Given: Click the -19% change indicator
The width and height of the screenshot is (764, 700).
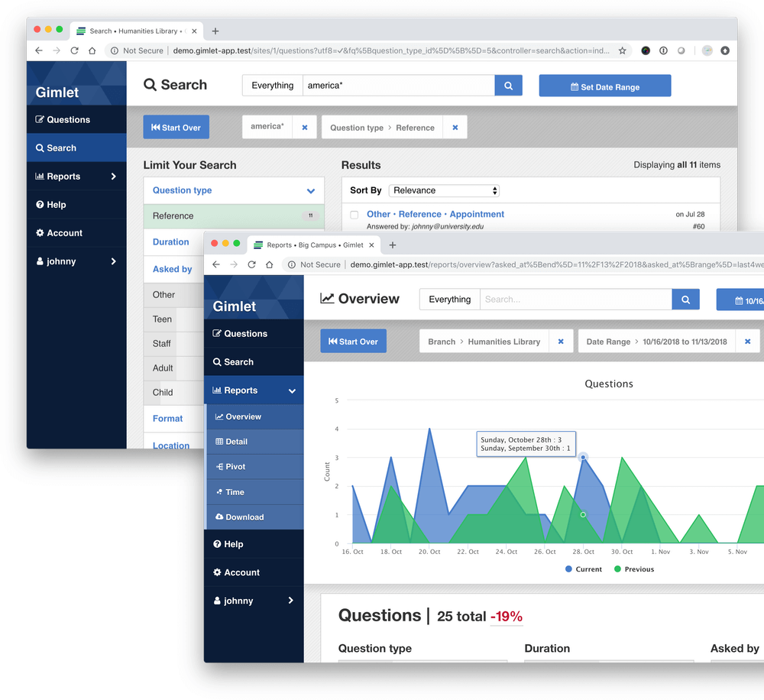Looking at the screenshot, I should tap(507, 617).
